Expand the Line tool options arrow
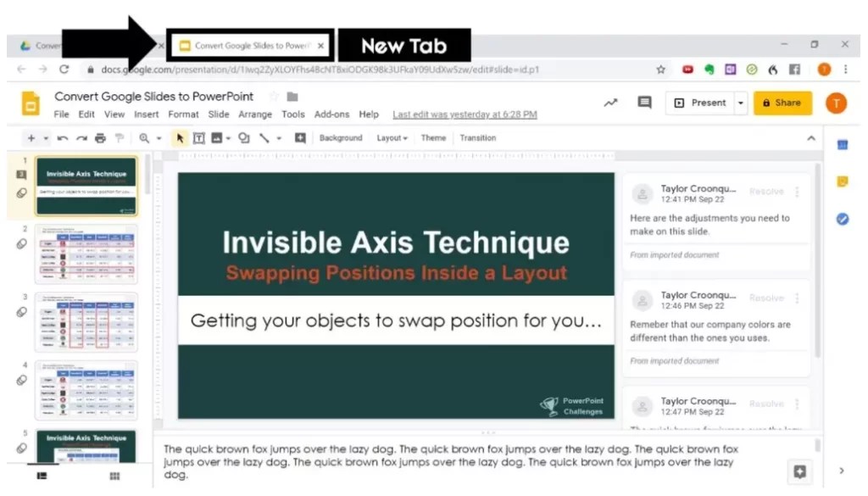 [x=279, y=137]
